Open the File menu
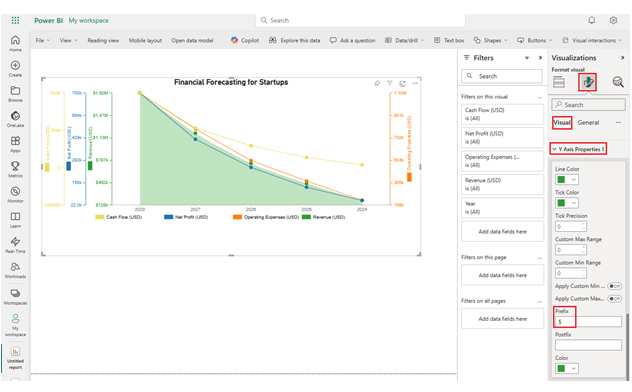 coord(42,40)
